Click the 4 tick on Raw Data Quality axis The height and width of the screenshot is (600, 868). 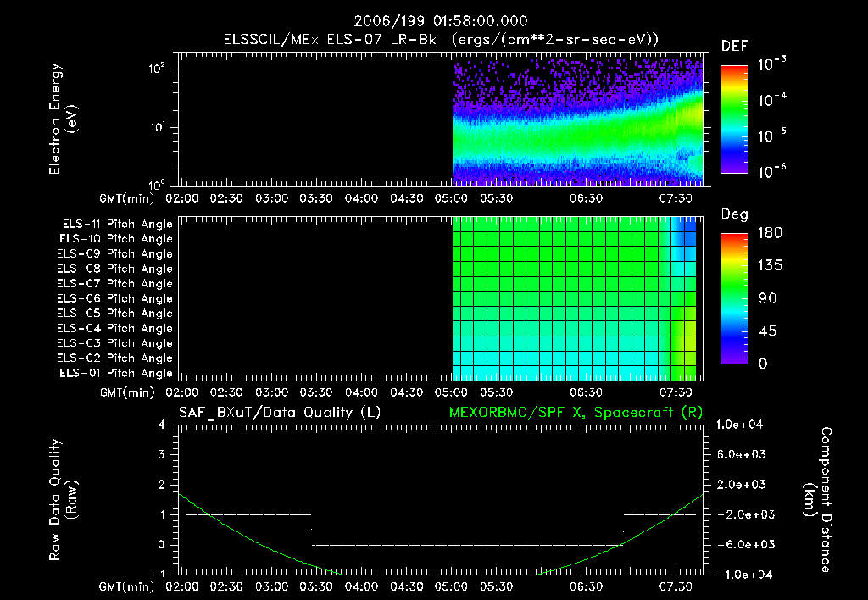point(162,425)
